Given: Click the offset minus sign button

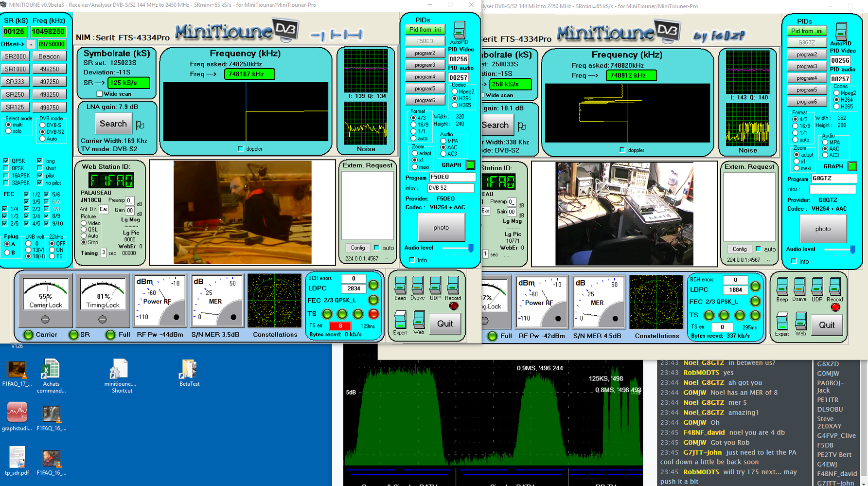Looking at the screenshot, I should tap(31, 44).
